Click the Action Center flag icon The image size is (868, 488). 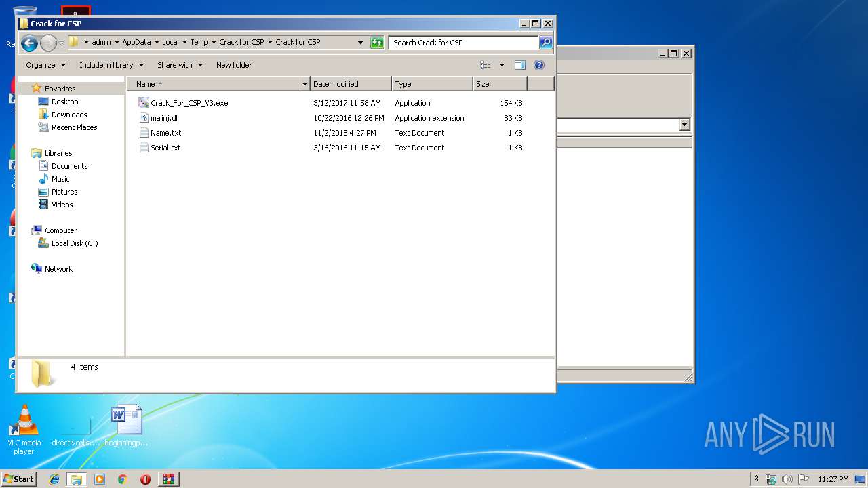(803, 479)
